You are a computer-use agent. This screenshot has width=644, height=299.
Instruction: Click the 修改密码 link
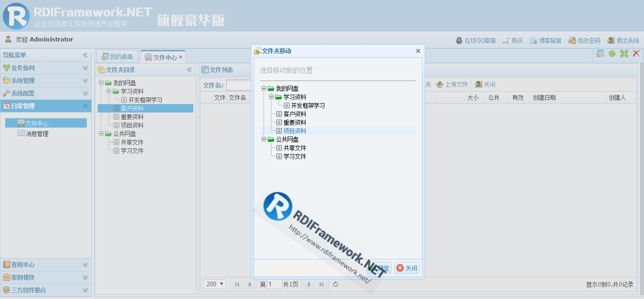click(585, 40)
